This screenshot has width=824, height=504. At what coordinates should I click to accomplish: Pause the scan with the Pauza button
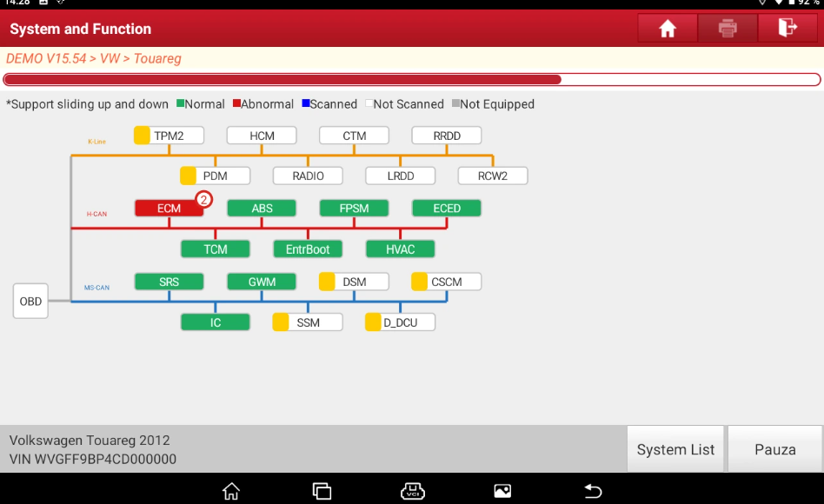coord(774,449)
